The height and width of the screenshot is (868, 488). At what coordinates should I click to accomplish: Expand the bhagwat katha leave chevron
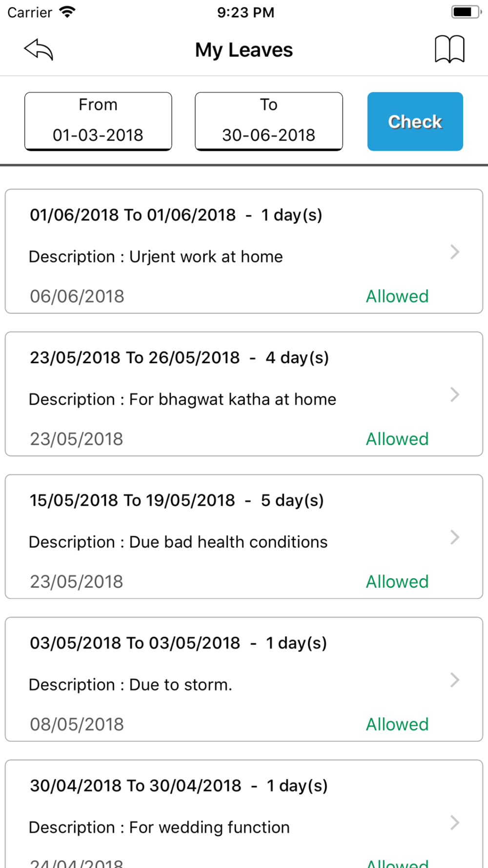pyautogui.click(x=455, y=394)
